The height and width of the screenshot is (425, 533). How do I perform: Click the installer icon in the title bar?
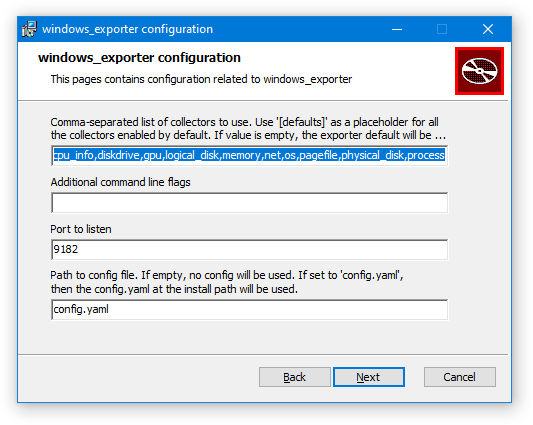point(29,29)
